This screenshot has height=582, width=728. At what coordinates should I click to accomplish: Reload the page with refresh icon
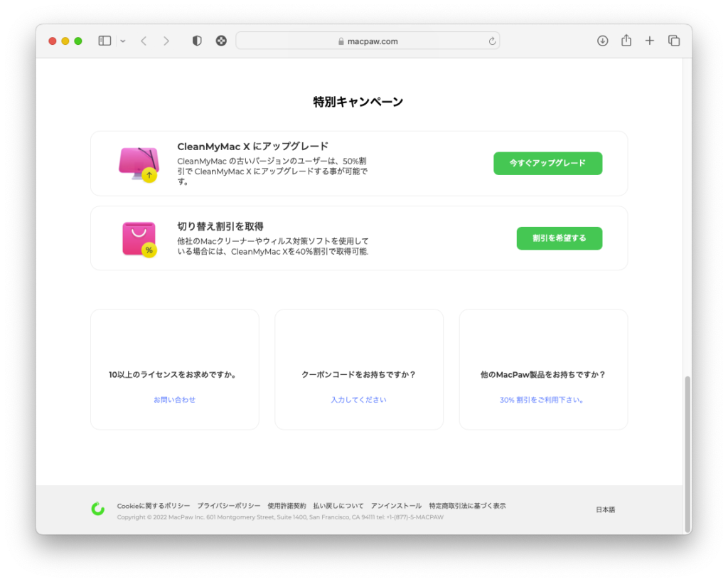[x=492, y=41]
